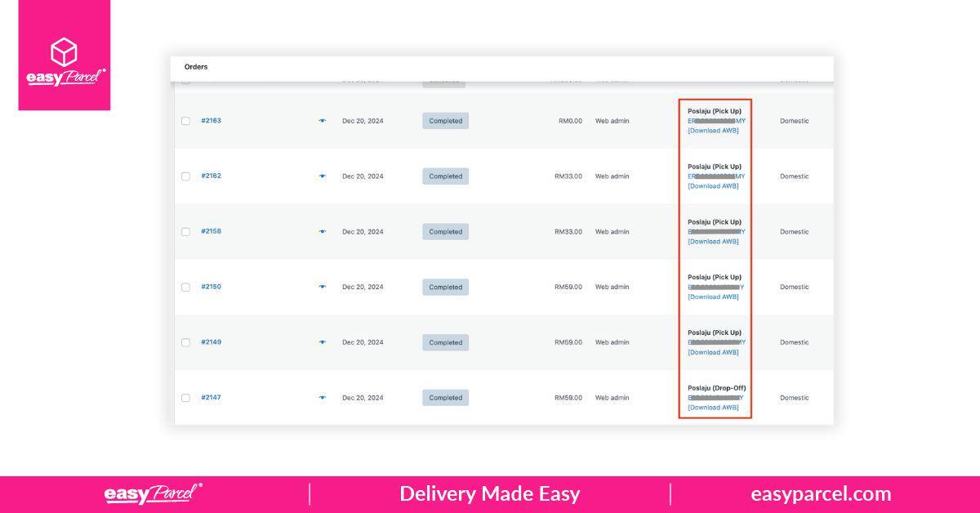Image resolution: width=980 pixels, height=513 pixels.
Task: Check the box beside order #2158
Action: click(x=185, y=232)
